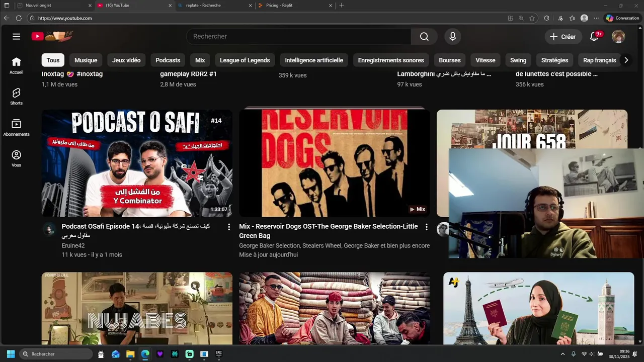The width and height of the screenshot is (644, 362).
Task: Click the YouTube Rechercher search field
Action: (299, 36)
